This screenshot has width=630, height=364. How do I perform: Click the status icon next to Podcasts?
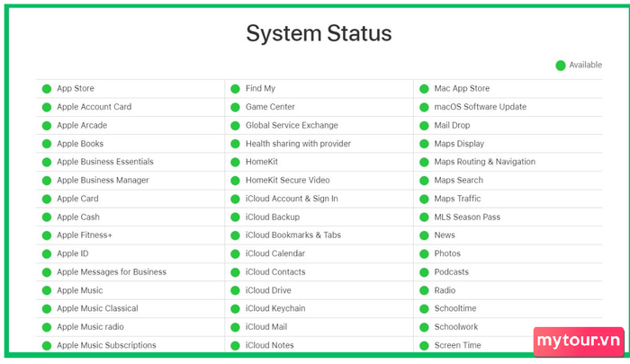click(424, 272)
